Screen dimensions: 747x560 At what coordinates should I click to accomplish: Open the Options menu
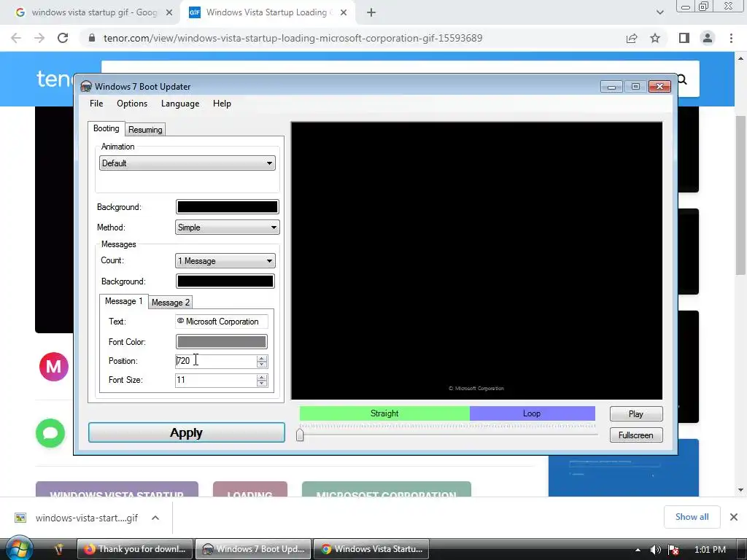(x=132, y=104)
